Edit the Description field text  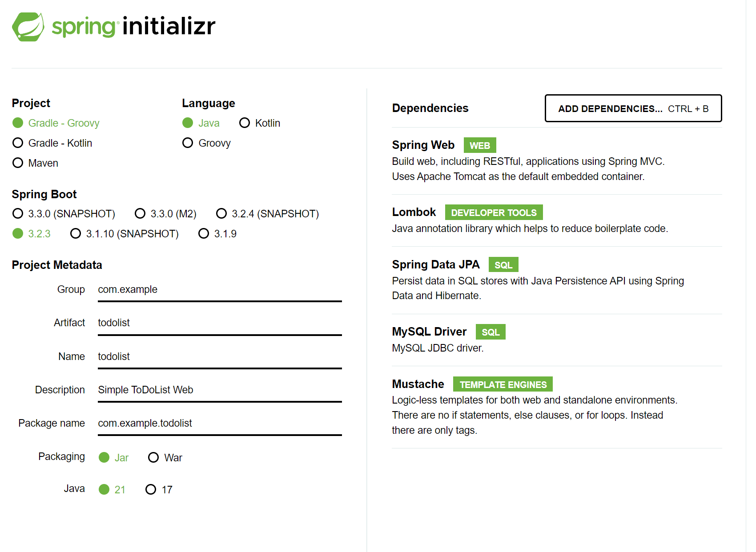[220, 390]
